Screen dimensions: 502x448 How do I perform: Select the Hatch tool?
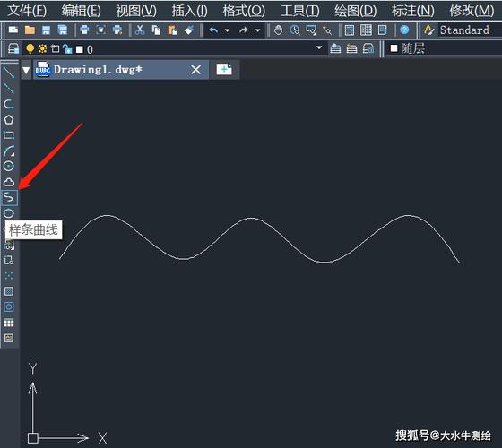pos(9,291)
